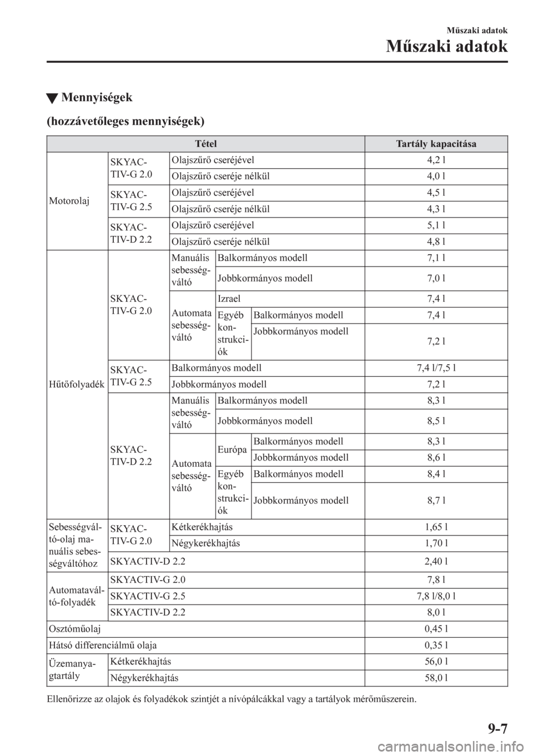The width and height of the screenshot is (533, 756).
Task: Click the "5,1 l" capacity value
Action: point(436,225)
